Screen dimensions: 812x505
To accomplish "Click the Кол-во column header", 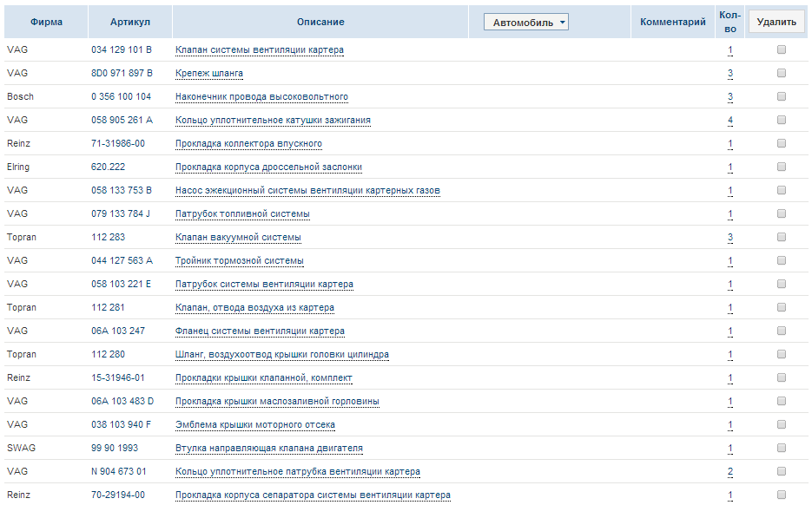I will [730, 22].
